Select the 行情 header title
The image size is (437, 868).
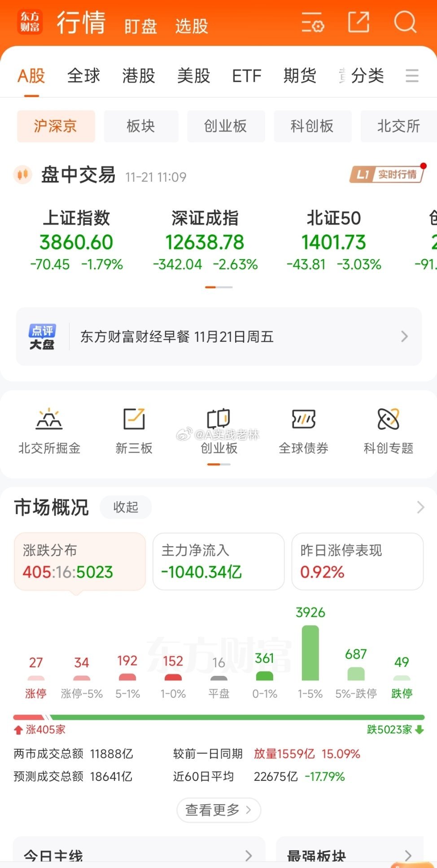pos(81,22)
